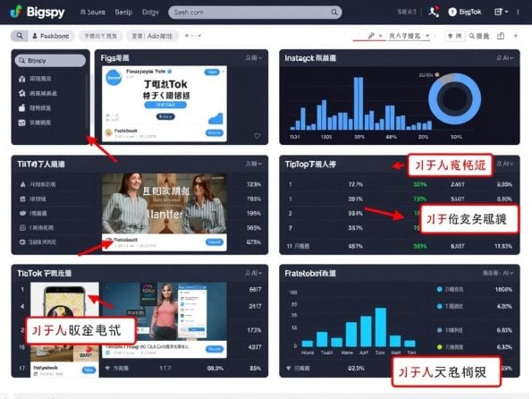Click the blue cloud icon in the Figs ad card
The height and width of the screenshot is (399, 532).
tap(215, 118)
